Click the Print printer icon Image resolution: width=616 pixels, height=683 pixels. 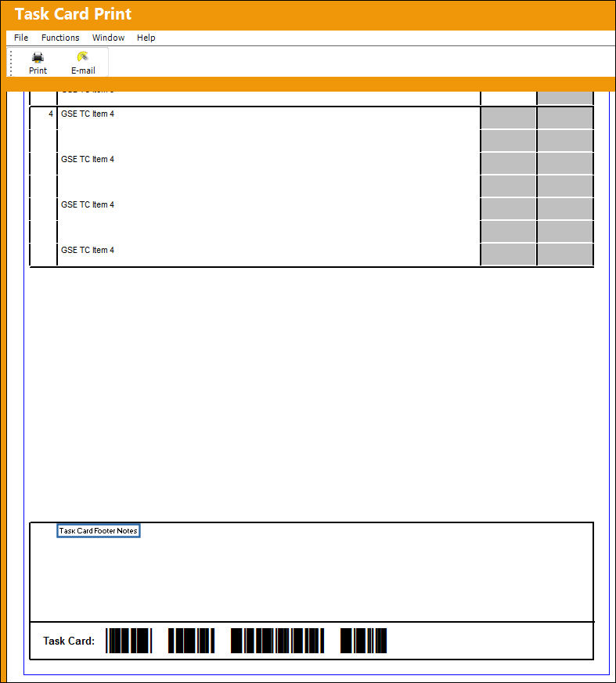tap(38, 57)
